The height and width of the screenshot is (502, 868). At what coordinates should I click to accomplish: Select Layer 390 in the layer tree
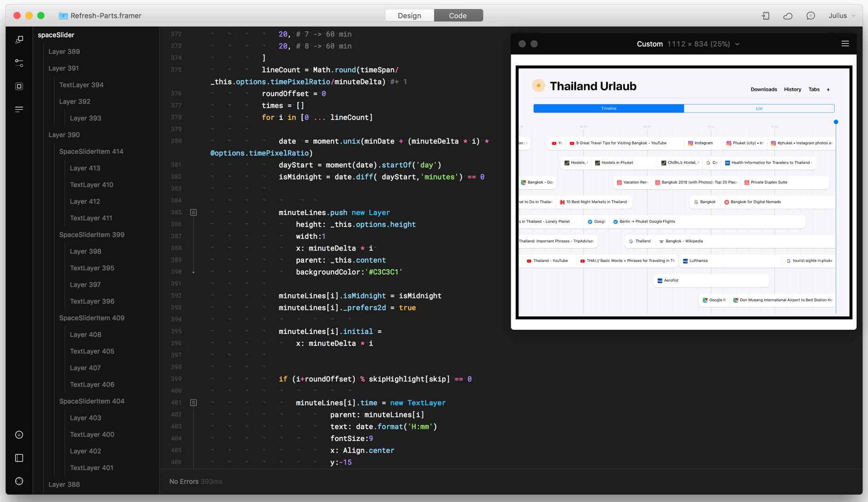(x=64, y=135)
